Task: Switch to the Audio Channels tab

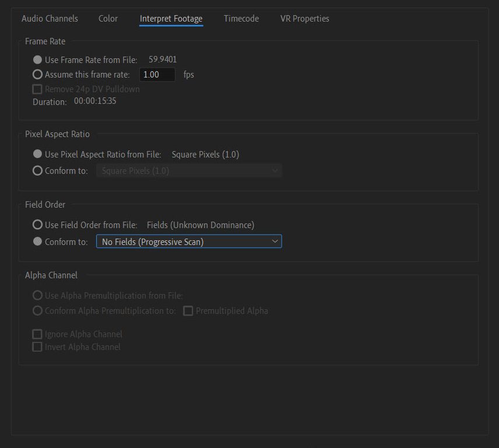Action: (x=50, y=19)
